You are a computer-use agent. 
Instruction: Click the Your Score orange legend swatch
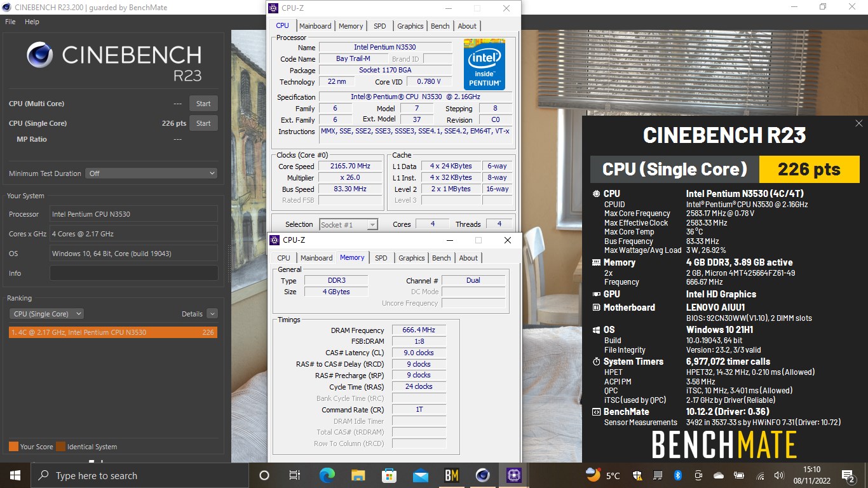(13, 447)
